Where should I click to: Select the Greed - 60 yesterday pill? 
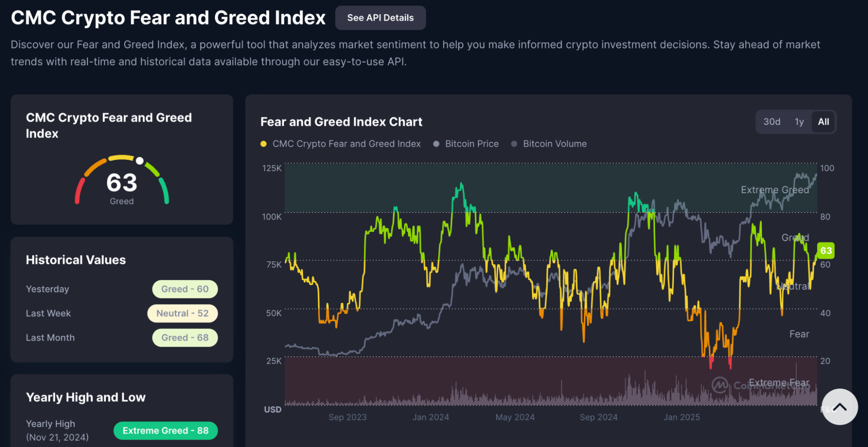[185, 289]
